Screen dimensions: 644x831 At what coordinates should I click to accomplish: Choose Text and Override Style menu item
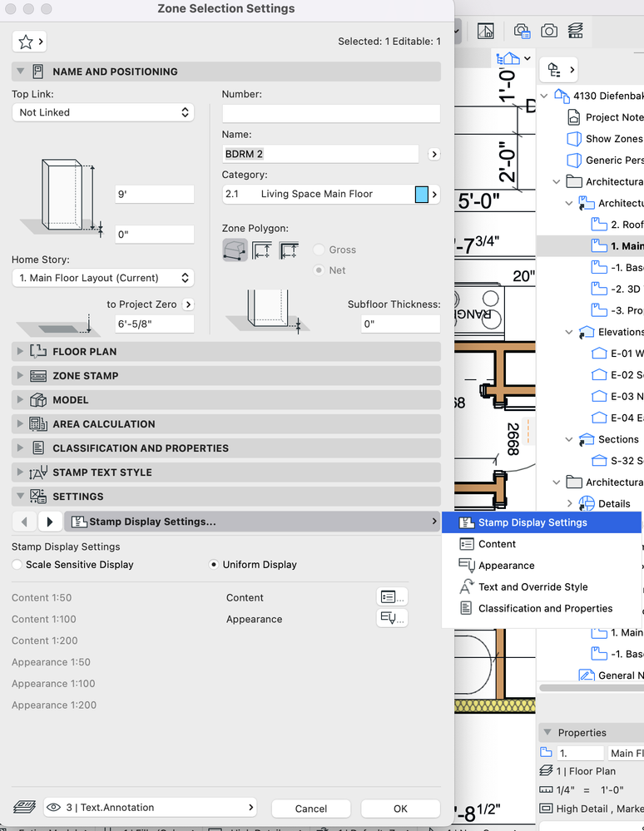(x=541, y=586)
